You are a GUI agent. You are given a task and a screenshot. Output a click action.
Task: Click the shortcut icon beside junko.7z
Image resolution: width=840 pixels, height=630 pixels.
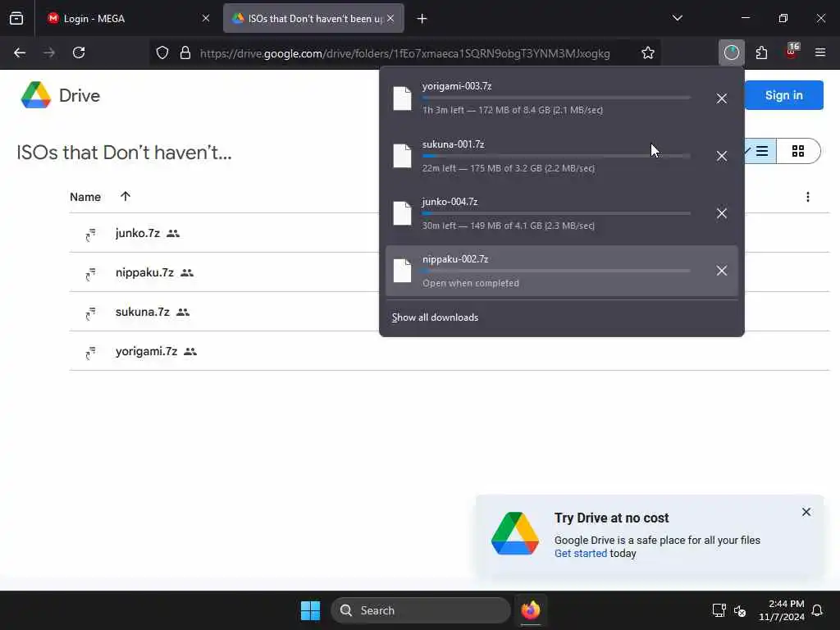coord(90,234)
